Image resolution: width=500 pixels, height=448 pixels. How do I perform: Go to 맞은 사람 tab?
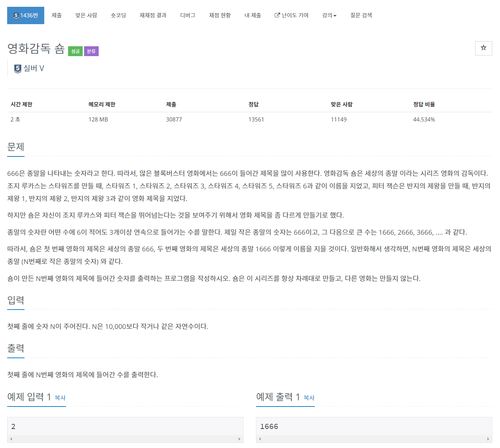(86, 15)
